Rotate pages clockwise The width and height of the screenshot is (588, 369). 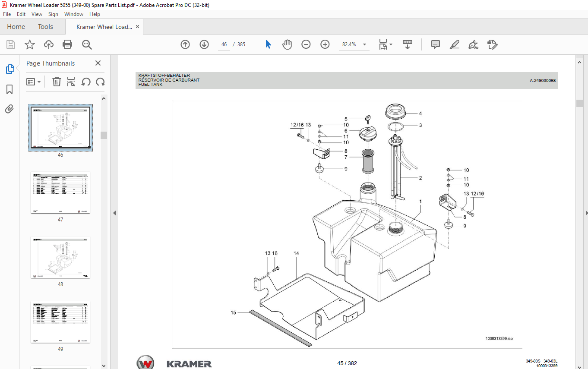point(100,82)
